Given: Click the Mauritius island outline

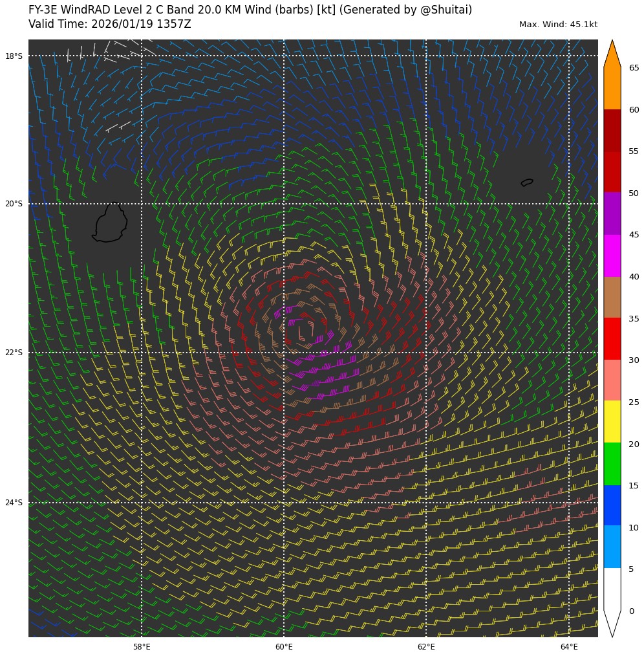Looking at the screenshot, I should [x=110, y=223].
